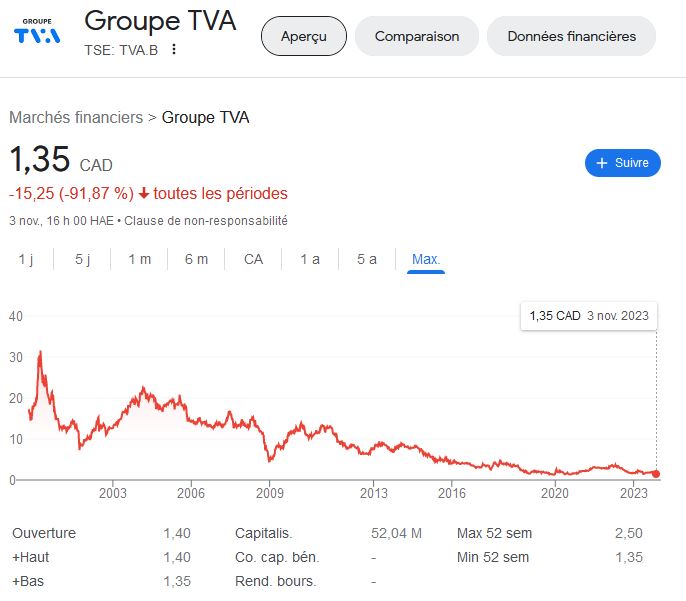
Task: Switch to the Comparaison tab
Action: (417, 36)
